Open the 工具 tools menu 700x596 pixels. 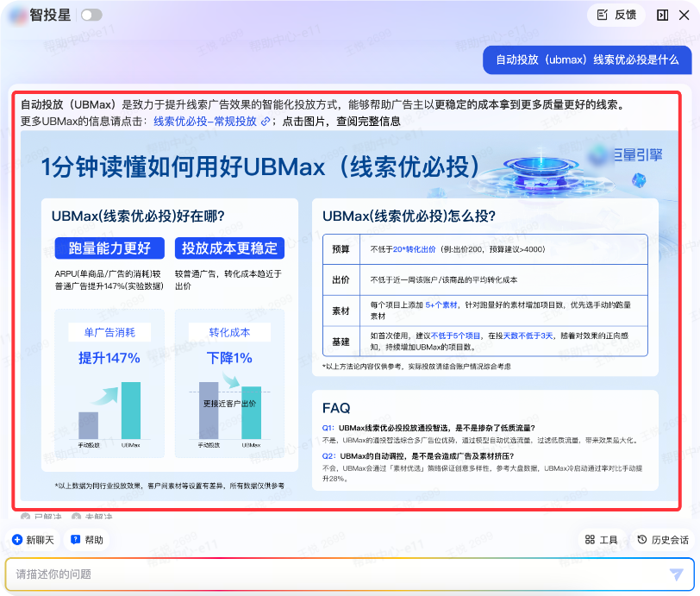(x=601, y=540)
